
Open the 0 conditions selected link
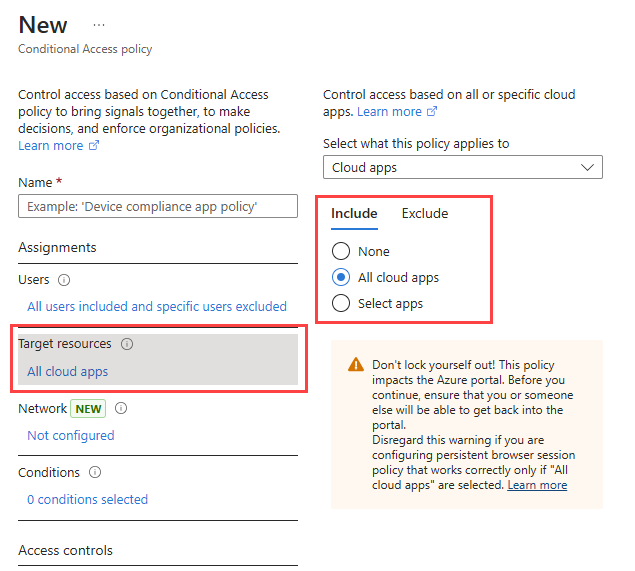pyautogui.click(x=87, y=499)
